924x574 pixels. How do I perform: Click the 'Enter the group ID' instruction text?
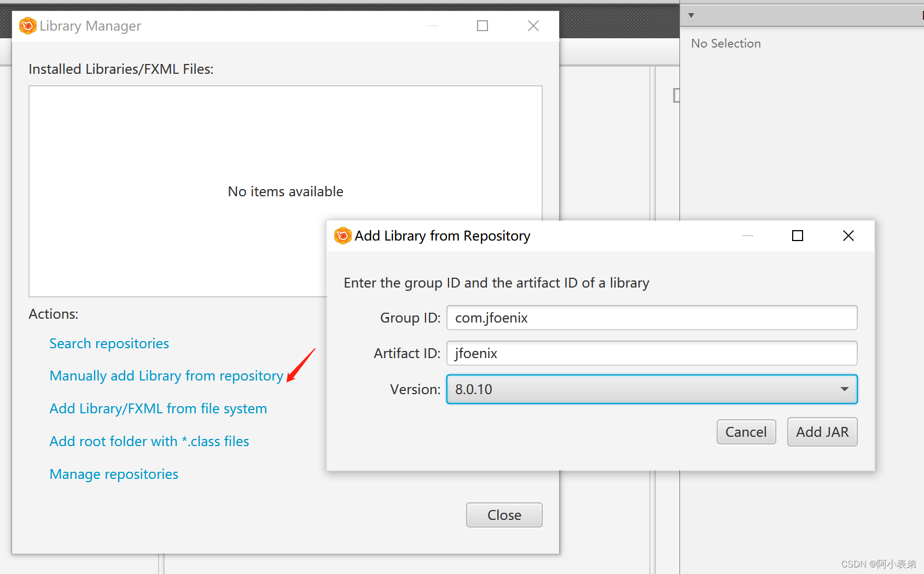click(x=496, y=283)
